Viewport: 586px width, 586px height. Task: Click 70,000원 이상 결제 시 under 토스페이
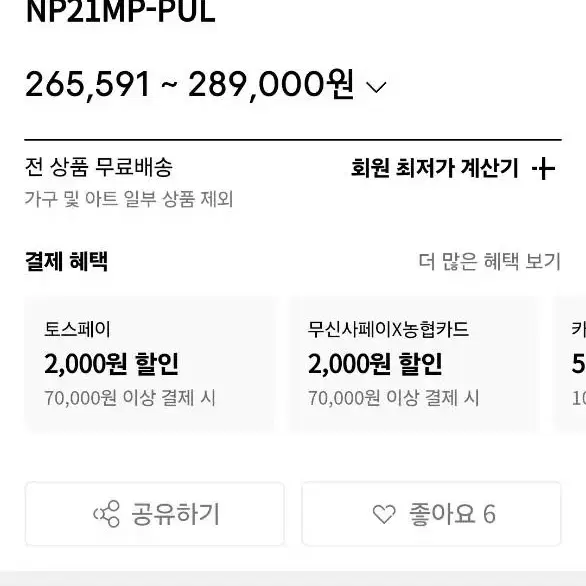[130, 398]
